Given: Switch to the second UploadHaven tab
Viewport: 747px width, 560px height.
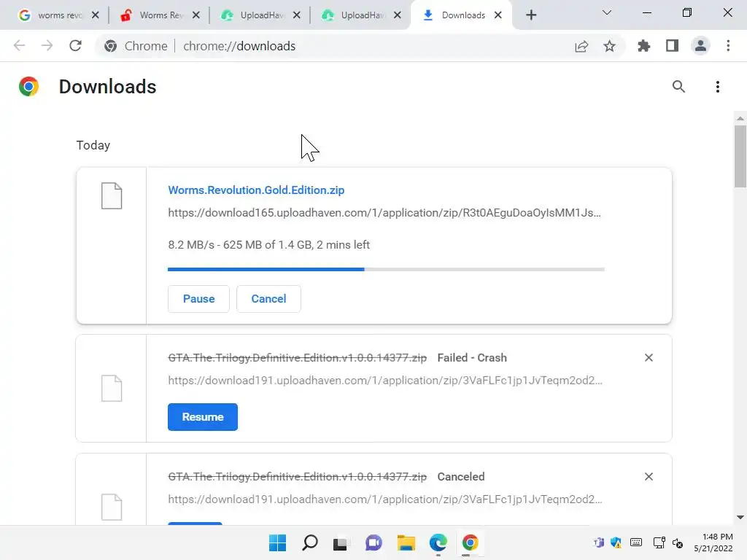Looking at the screenshot, I should pyautogui.click(x=361, y=15).
